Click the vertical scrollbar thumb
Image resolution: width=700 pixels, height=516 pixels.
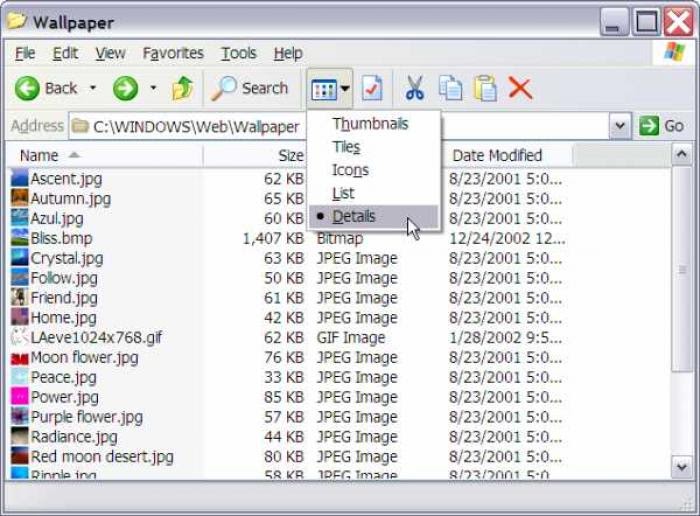[x=681, y=269]
